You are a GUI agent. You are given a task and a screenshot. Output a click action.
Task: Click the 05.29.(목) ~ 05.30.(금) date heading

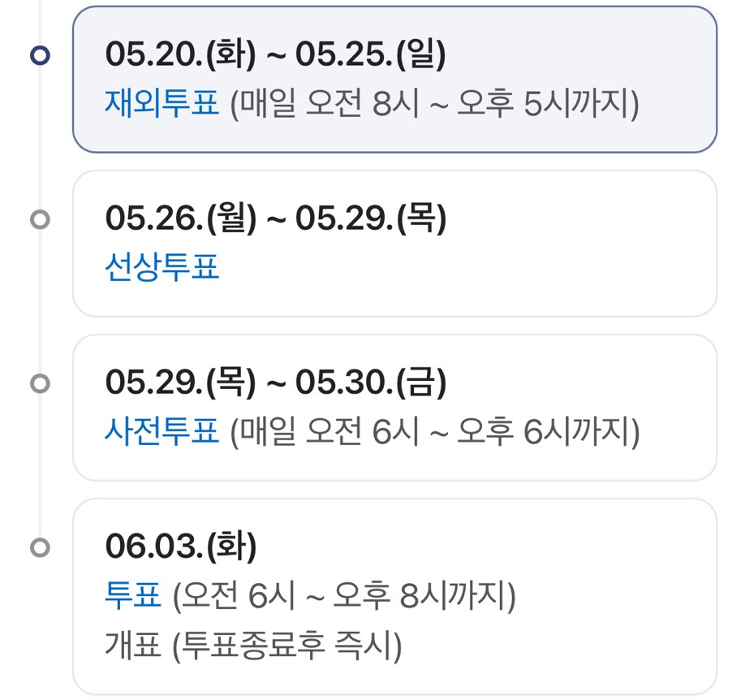point(275,382)
